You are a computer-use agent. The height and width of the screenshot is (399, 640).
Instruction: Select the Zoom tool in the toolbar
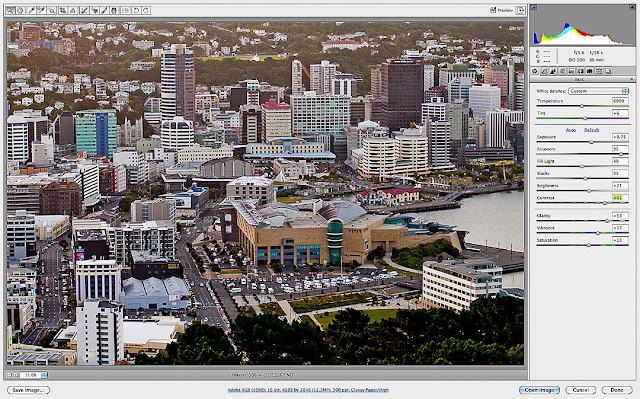click(x=10, y=11)
